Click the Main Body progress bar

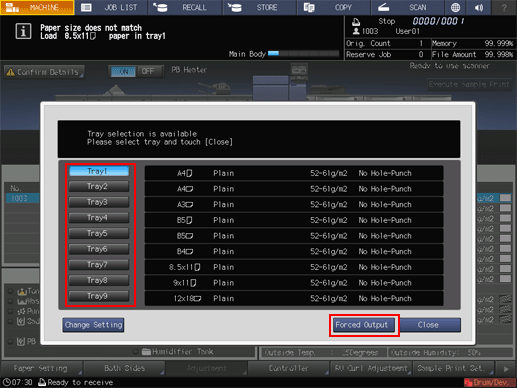tap(303, 54)
